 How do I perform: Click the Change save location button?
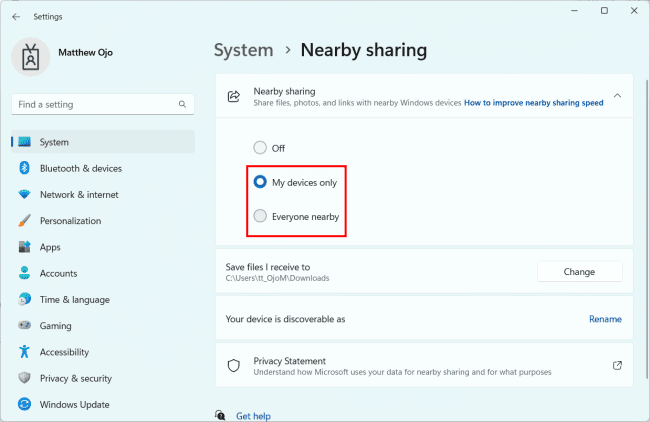click(579, 272)
